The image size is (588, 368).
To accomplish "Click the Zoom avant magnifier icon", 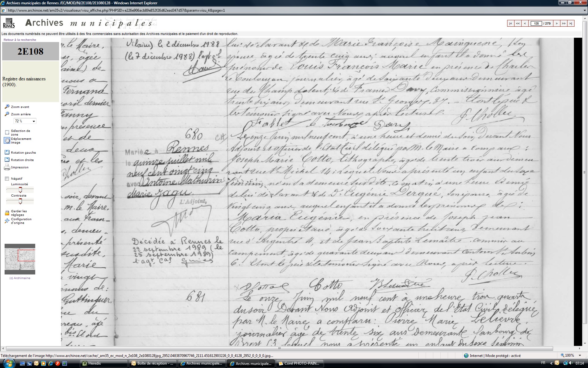I will 7,107.
